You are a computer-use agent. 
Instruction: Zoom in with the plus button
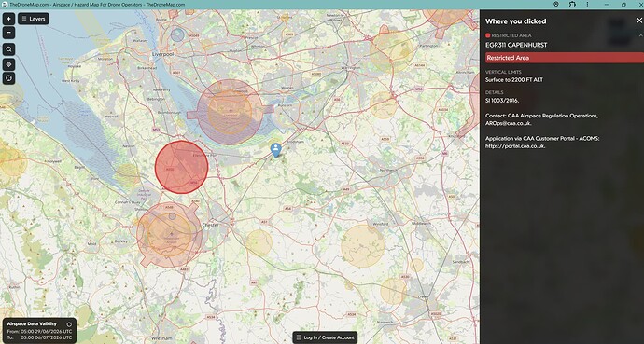[x=8, y=19]
